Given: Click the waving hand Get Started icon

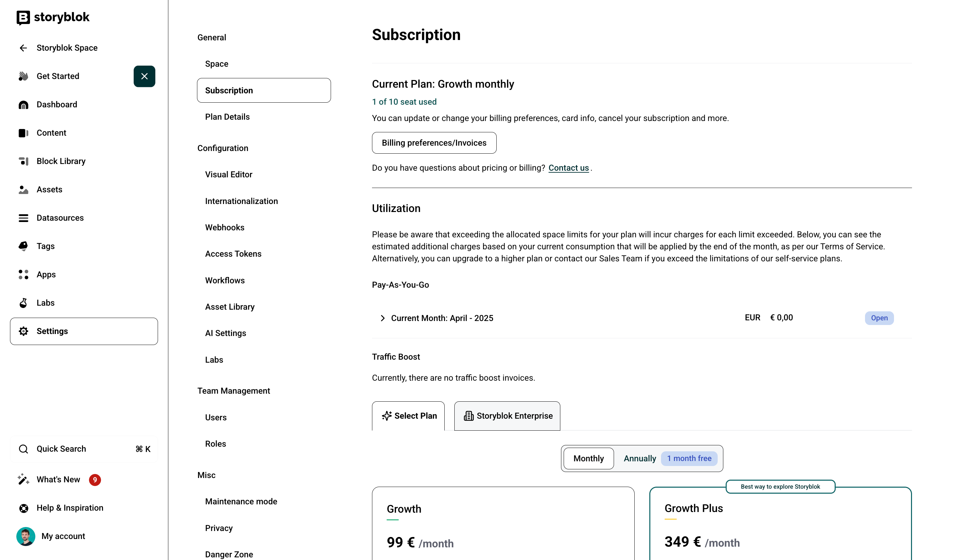Looking at the screenshot, I should coord(23,76).
